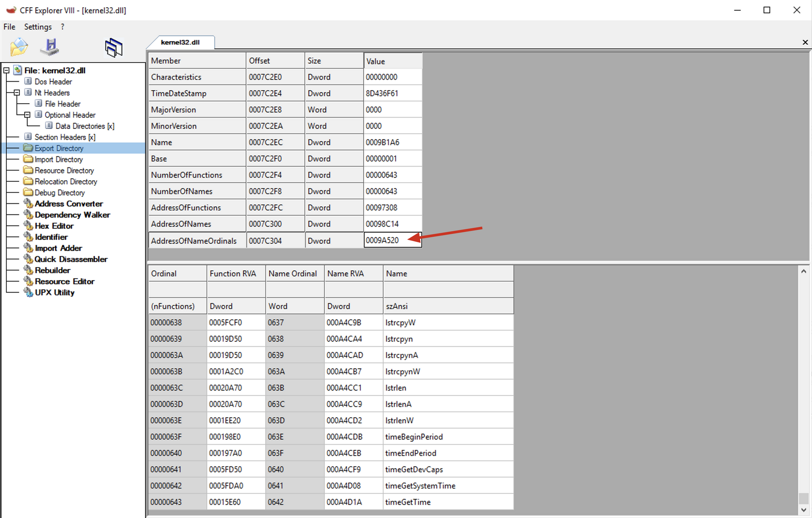Collapse the Nt Headers tree node
This screenshot has height=518, width=812.
17,93
